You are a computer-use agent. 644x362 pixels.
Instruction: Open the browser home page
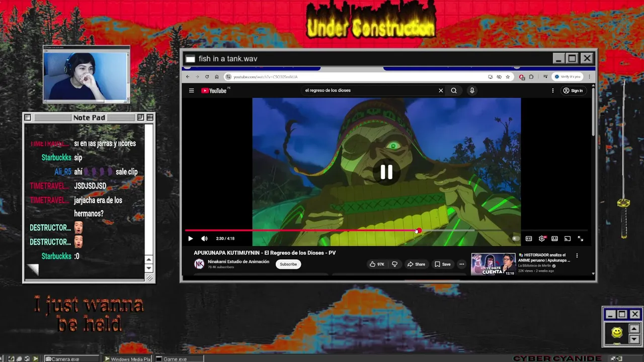(x=217, y=77)
